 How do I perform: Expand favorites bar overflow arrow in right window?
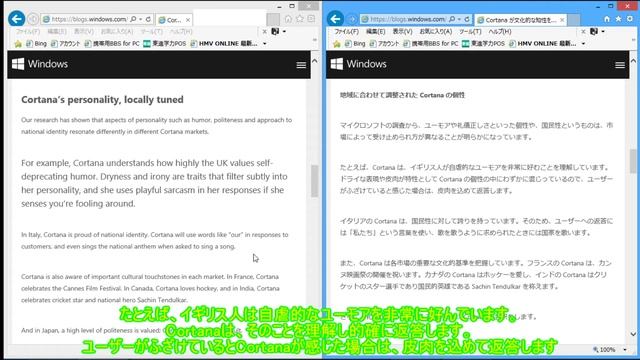click(x=583, y=44)
